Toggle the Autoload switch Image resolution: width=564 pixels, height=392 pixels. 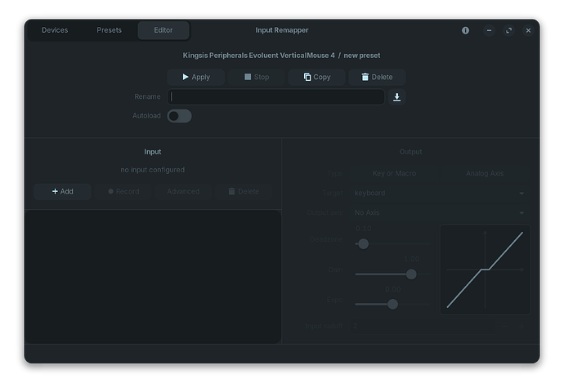pos(179,116)
